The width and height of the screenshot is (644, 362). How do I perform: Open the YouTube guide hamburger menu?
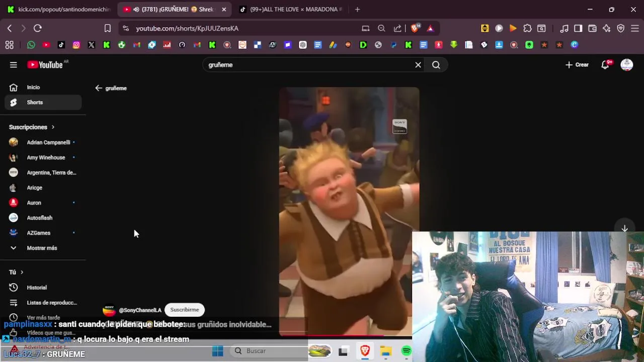tap(14, 65)
